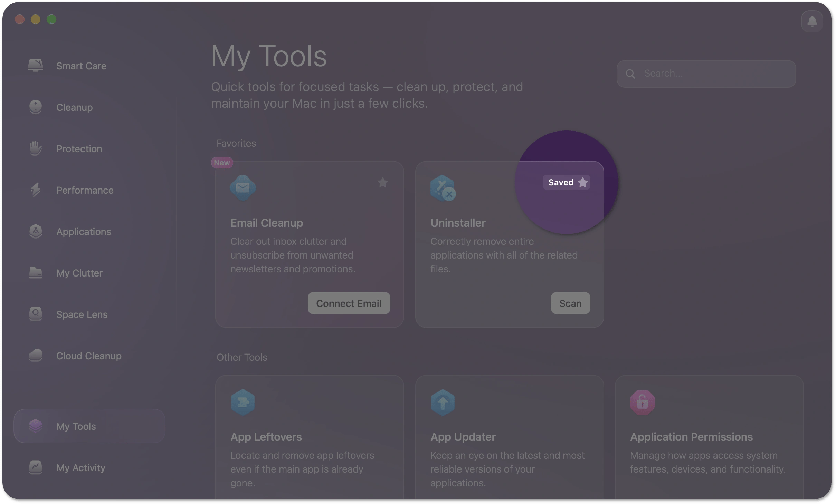Click the Smart Care sidebar icon
The height and width of the screenshot is (504, 836).
click(x=36, y=66)
